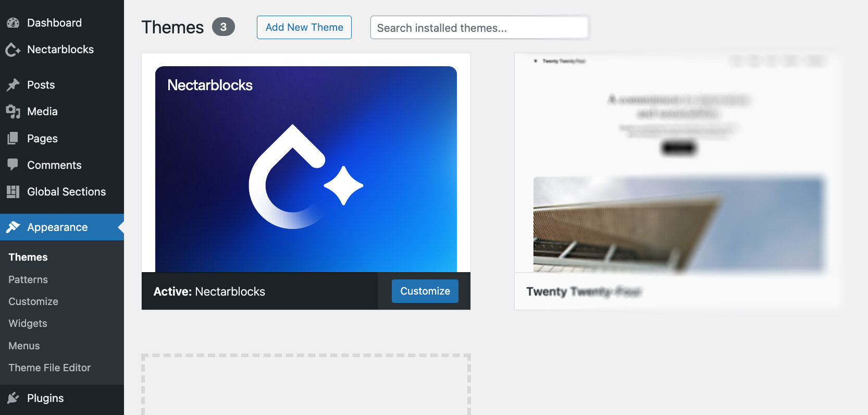Open the Comments menu label

[x=54, y=165]
